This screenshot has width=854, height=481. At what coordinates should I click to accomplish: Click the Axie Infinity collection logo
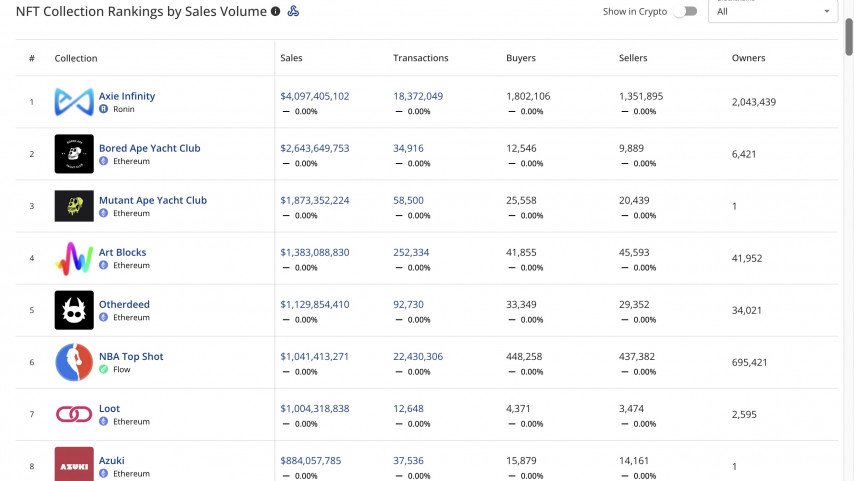[x=74, y=102]
